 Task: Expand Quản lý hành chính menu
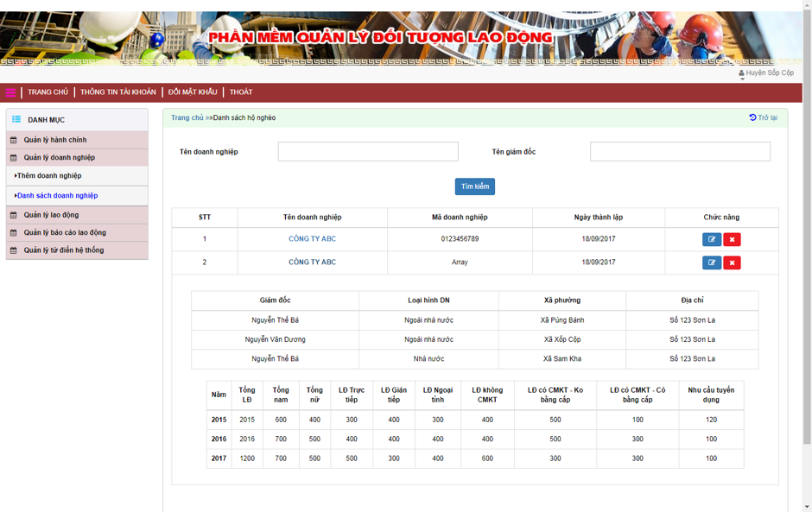coord(55,140)
